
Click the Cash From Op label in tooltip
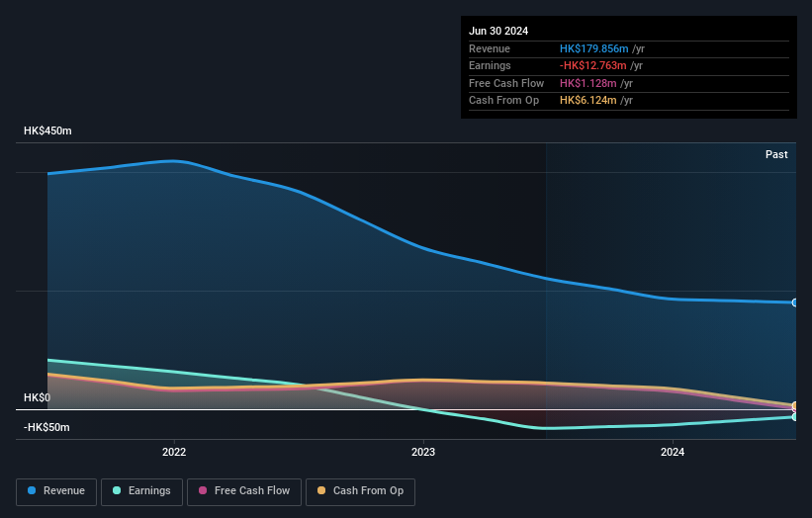point(503,101)
